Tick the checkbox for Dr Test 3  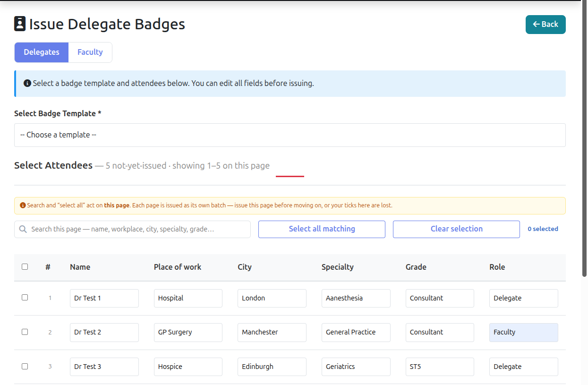[25, 367]
